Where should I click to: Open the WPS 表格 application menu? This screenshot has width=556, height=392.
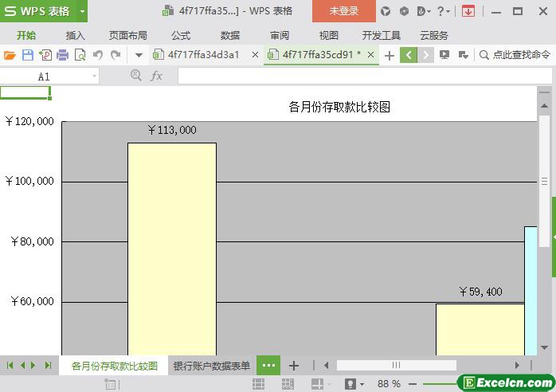[37, 11]
